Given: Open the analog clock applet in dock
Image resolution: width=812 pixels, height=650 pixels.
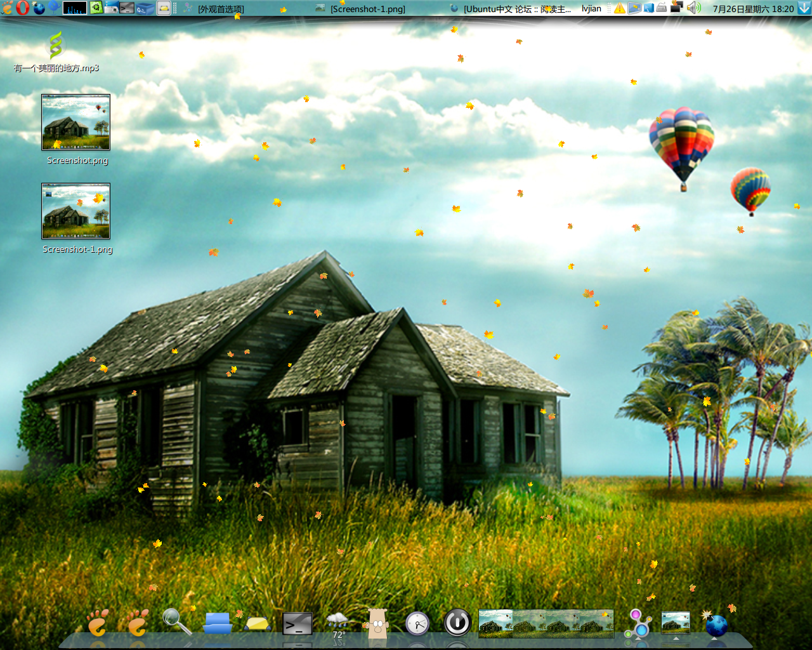Looking at the screenshot, I should click(x=417, y=623).
